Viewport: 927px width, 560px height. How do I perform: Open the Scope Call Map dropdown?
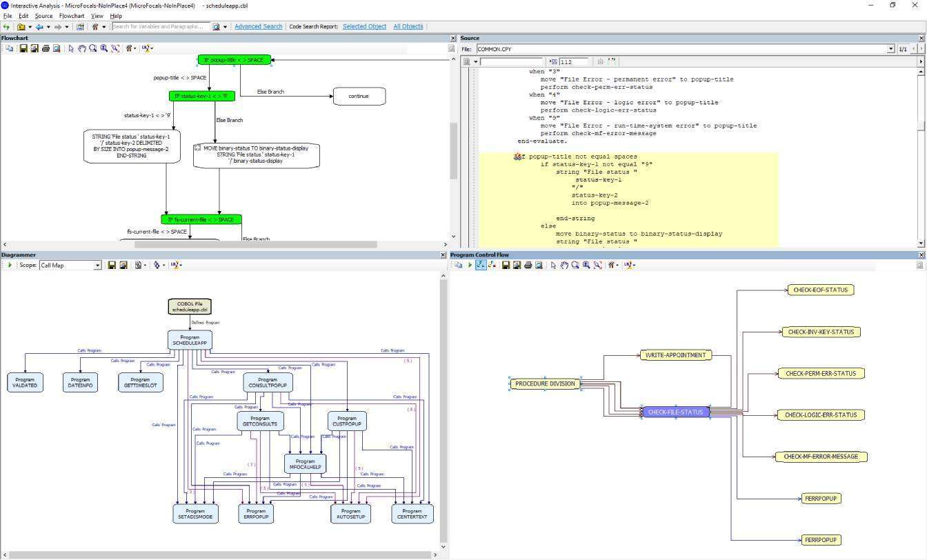[97, 265]
